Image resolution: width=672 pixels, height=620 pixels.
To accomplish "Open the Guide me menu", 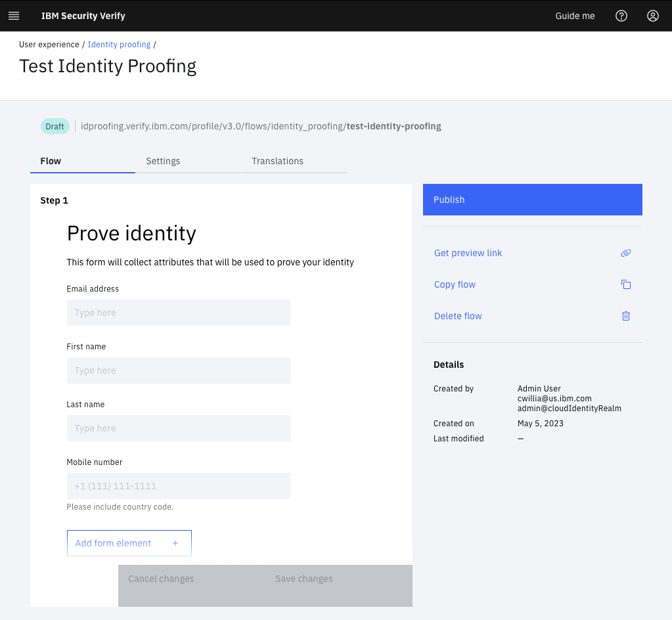I will 574,15.
